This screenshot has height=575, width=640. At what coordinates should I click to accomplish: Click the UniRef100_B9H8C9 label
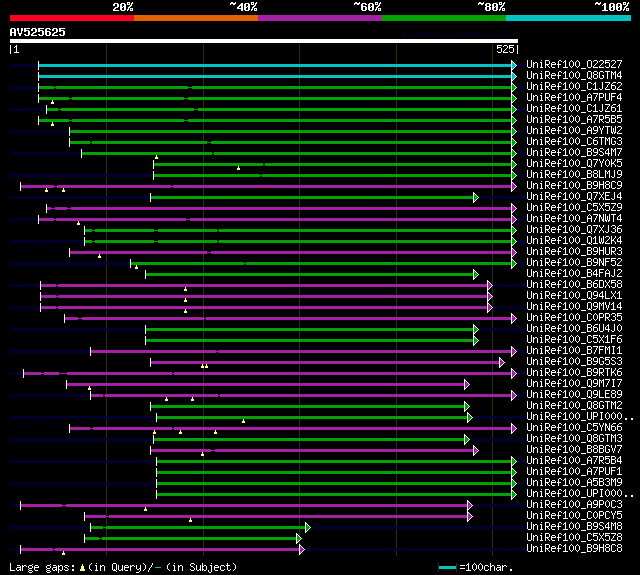pos(574,186)
